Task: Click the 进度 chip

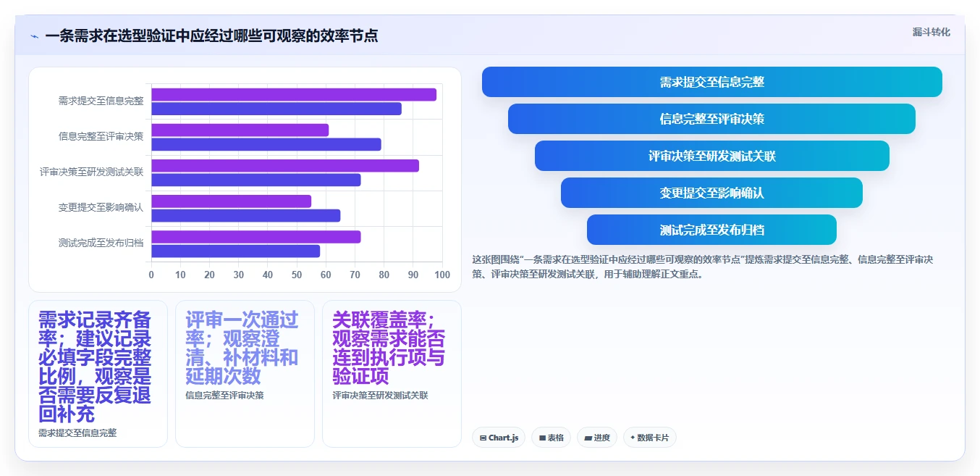Action: click(x=596, y=438)
